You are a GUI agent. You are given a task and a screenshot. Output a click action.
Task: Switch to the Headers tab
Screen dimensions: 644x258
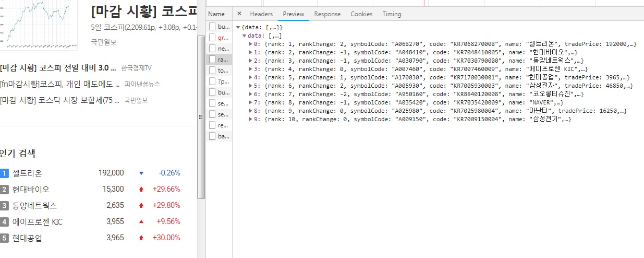261,14
